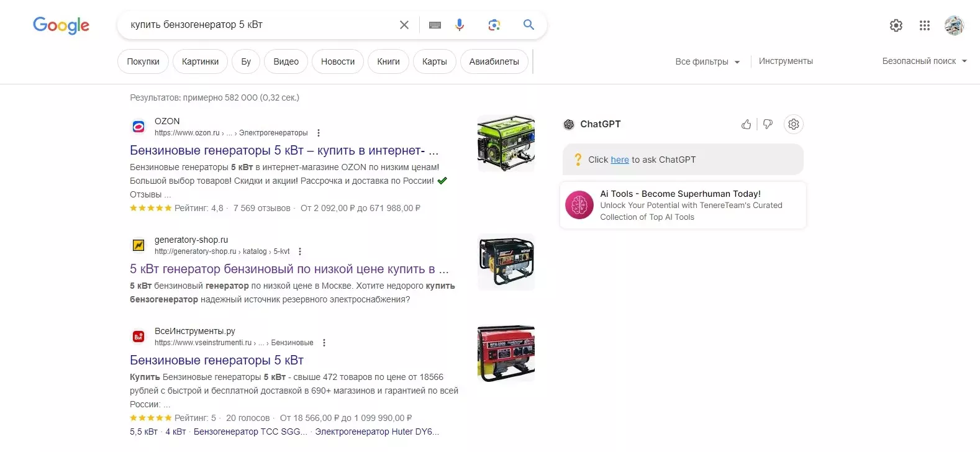Open OZON Бензиновые генераторы 5 кВт link
This screenshot has width=980, height=452.
(x=284, y=150)
